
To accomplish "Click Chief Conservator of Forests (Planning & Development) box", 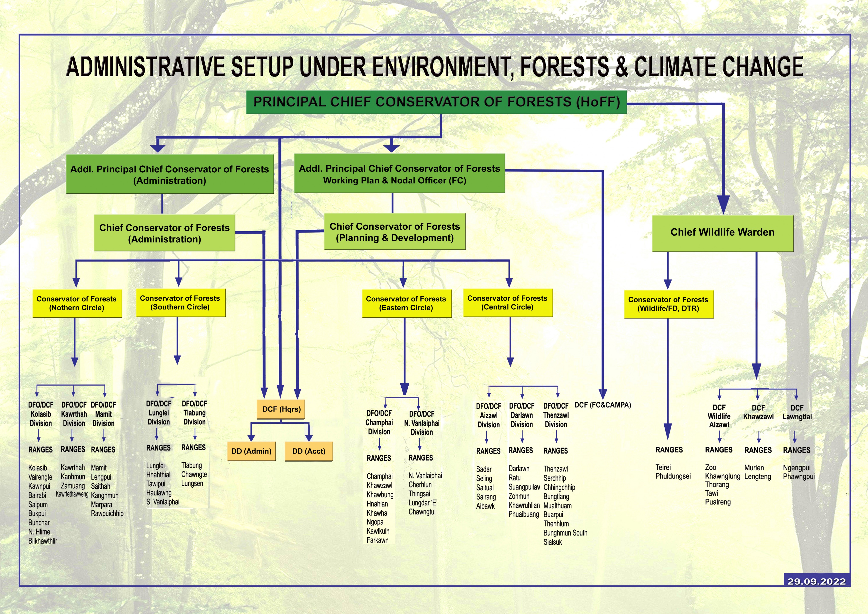I will pos(395,232).
